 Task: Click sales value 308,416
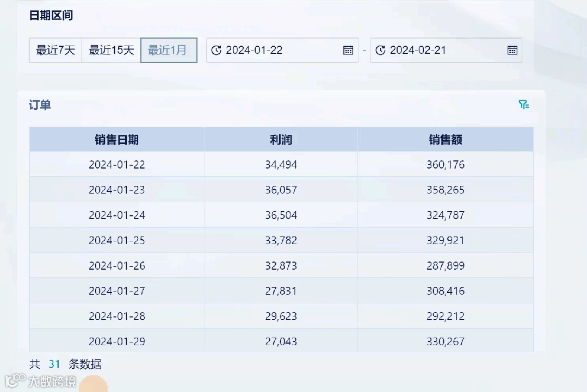[x=446, y=291]
